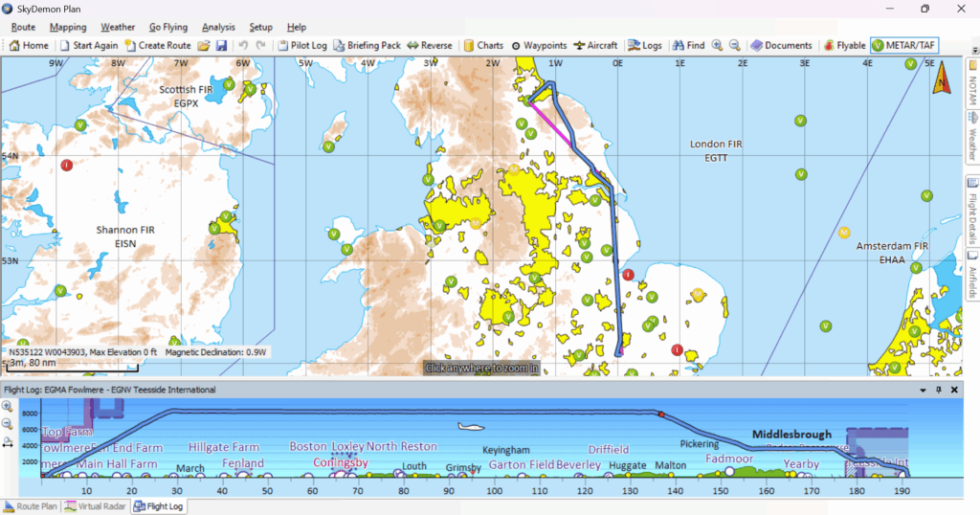Click the redo arrow icon
The image size is (980, 515).
point(260,45)
